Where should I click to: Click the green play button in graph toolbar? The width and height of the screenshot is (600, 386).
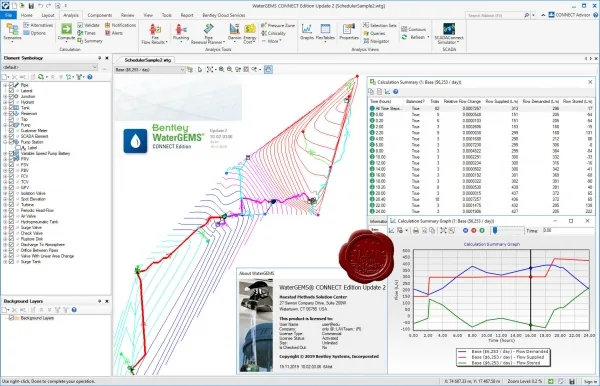click(x=482, y=231)
